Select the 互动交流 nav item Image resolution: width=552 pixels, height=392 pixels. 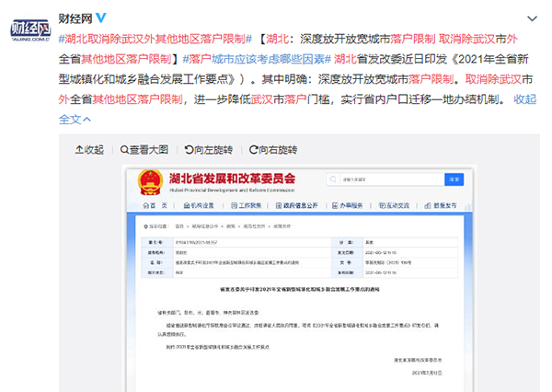pyautogui.click(x=394, y=205)
